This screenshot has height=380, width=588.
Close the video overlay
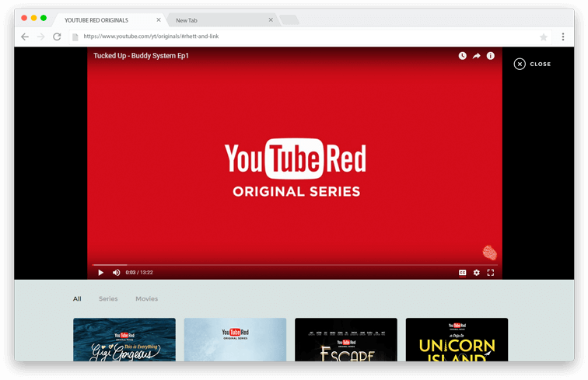[x=532, y=64]
